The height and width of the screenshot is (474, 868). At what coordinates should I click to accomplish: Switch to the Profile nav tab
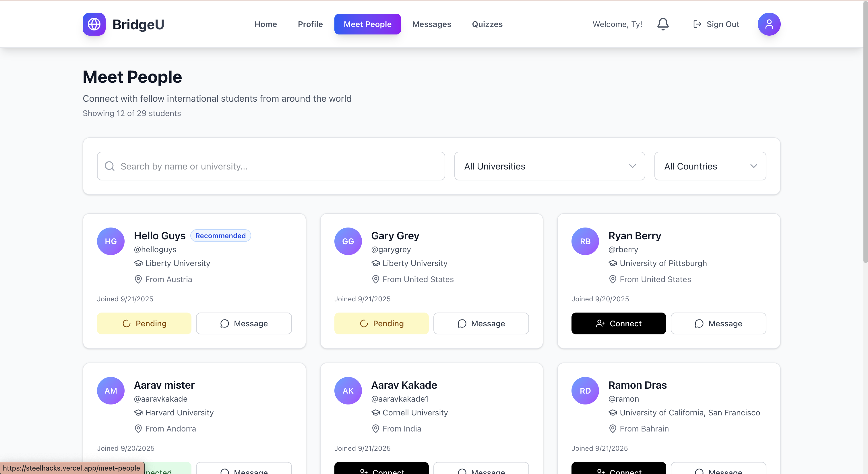pos(310,24)
